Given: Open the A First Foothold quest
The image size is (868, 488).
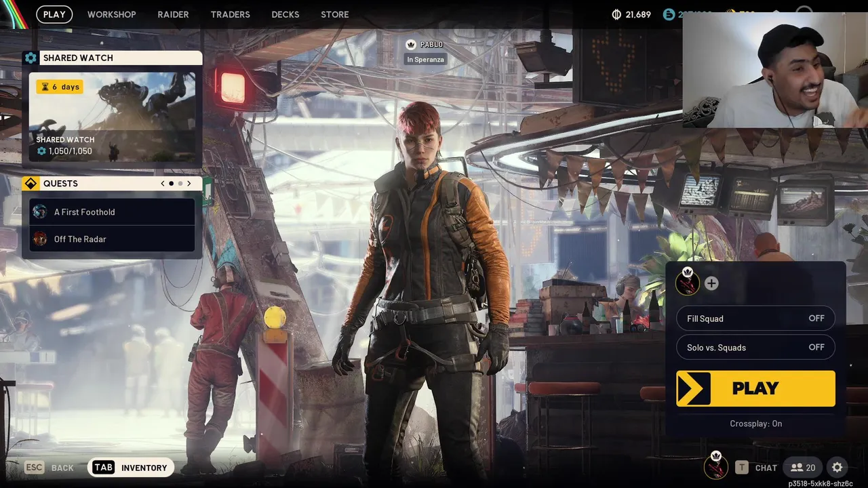Looking at the screenshot, I should 112,212.
